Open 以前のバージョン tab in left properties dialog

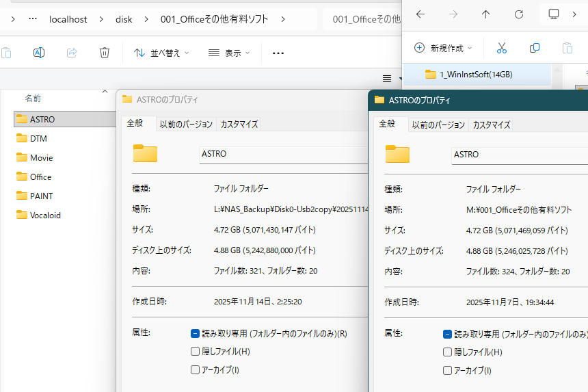[x=186, y=124]
